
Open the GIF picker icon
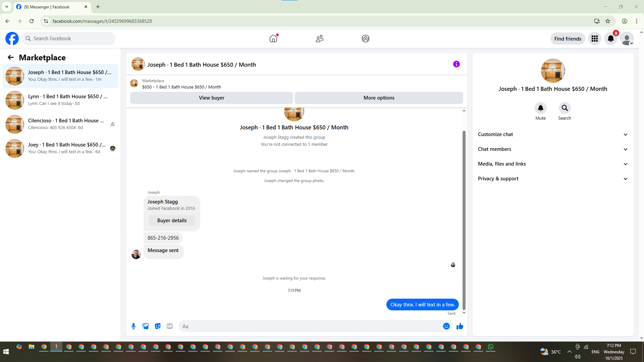click(x=170, y=326)
